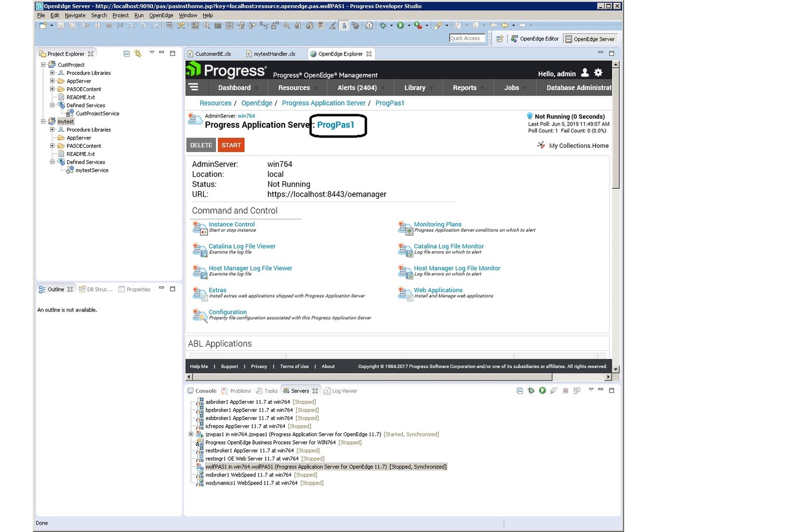Click the Monitoring Plans icon
798x532 pixels.
coord(405,228)
